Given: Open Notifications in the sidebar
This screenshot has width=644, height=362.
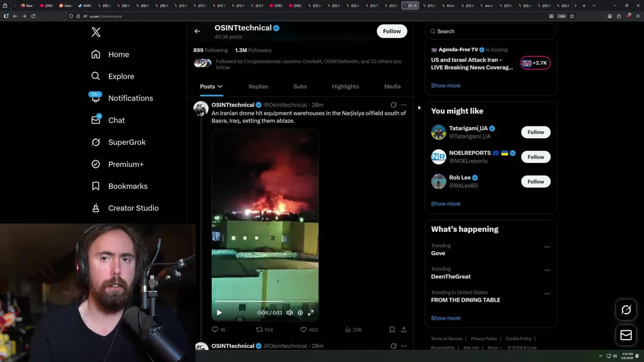Looking at the screenshot, I should point(122,98).
